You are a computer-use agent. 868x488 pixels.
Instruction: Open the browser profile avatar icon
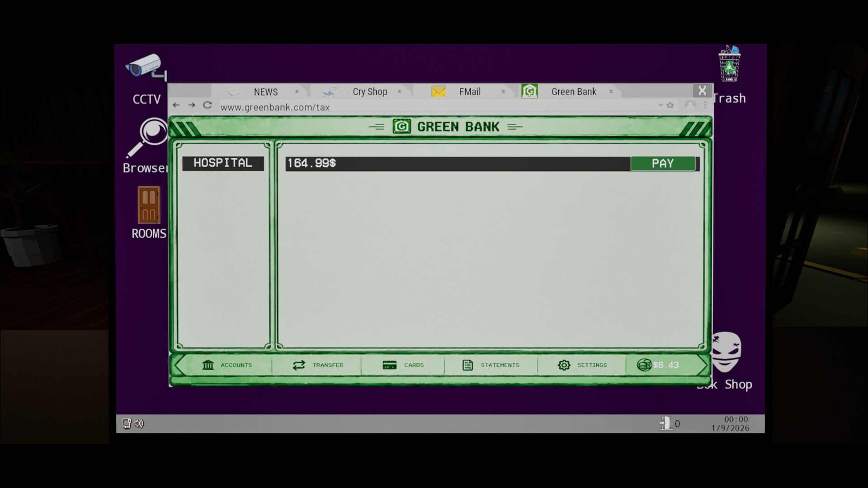pyautogui.click(x=690, y=105)
